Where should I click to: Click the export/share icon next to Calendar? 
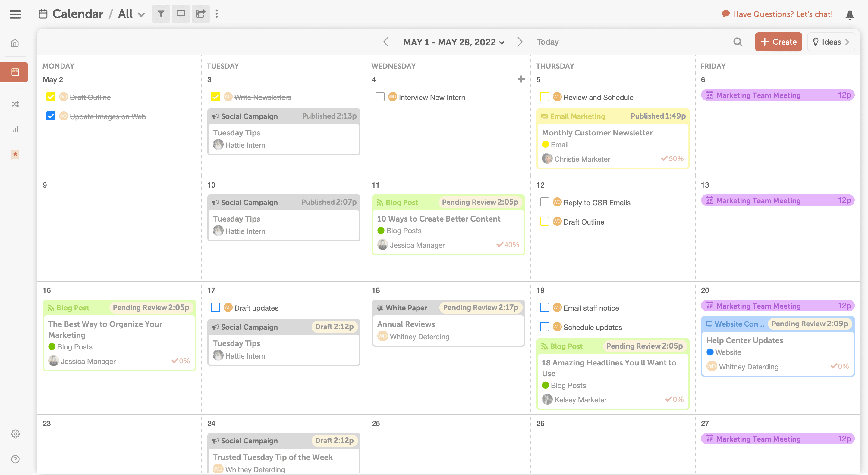point(200,14)
